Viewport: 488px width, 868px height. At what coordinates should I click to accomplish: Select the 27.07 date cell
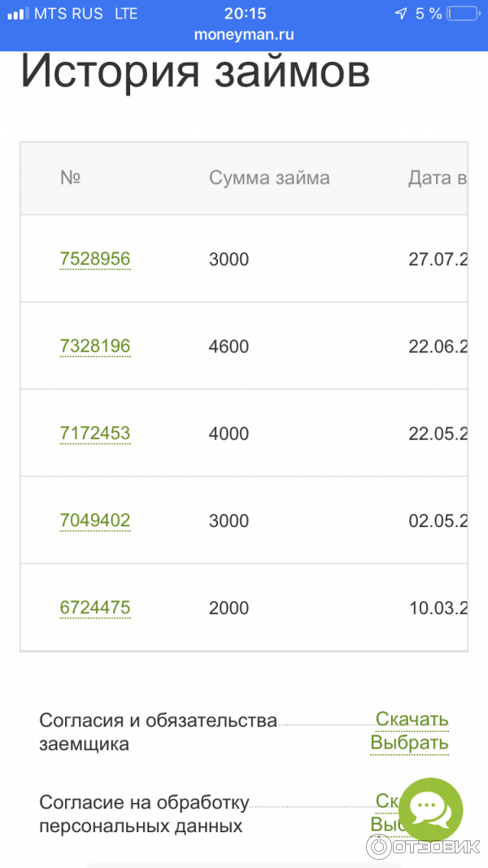(437, 260)
